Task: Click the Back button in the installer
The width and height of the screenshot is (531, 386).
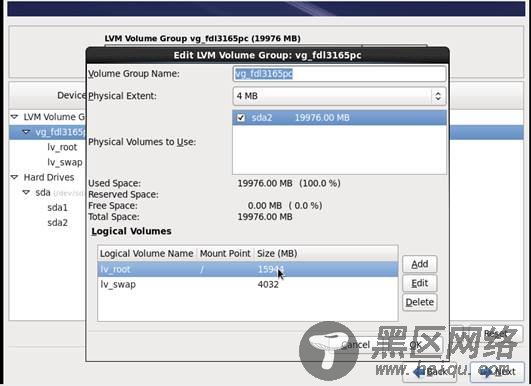Action: 430,372
